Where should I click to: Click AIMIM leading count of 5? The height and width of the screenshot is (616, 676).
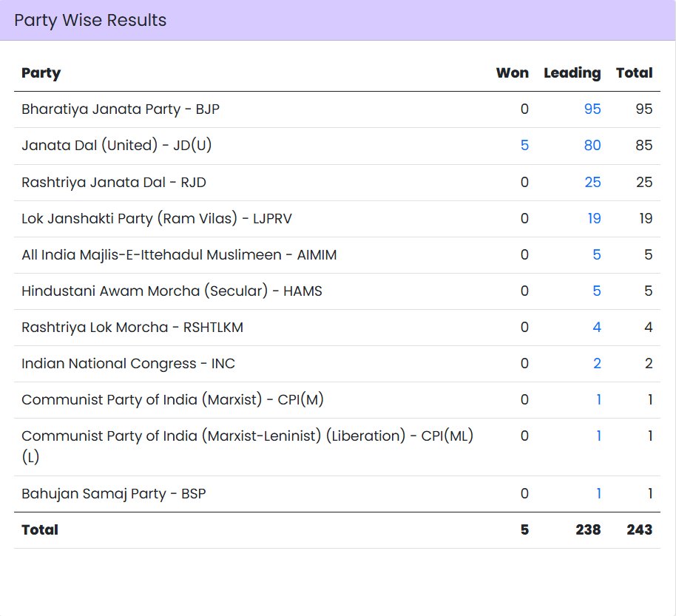coord(596,254)
